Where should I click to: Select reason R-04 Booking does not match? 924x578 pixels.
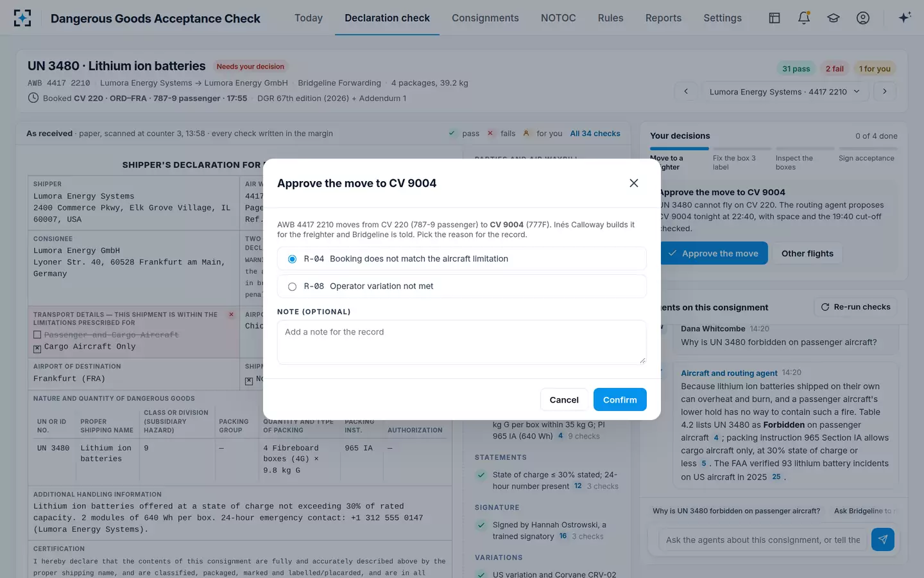pos(462,259)
